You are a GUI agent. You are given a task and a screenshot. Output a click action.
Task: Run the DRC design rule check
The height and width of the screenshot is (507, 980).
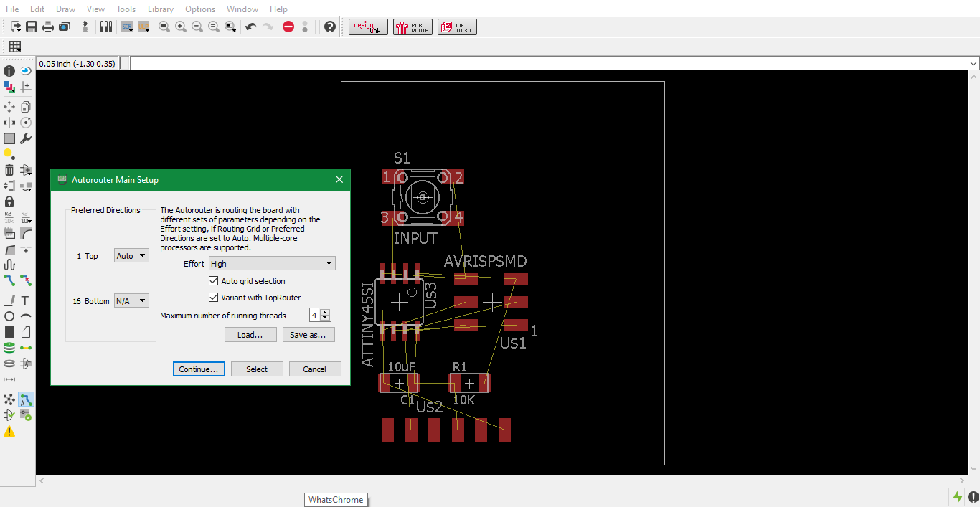coord(26,415)
